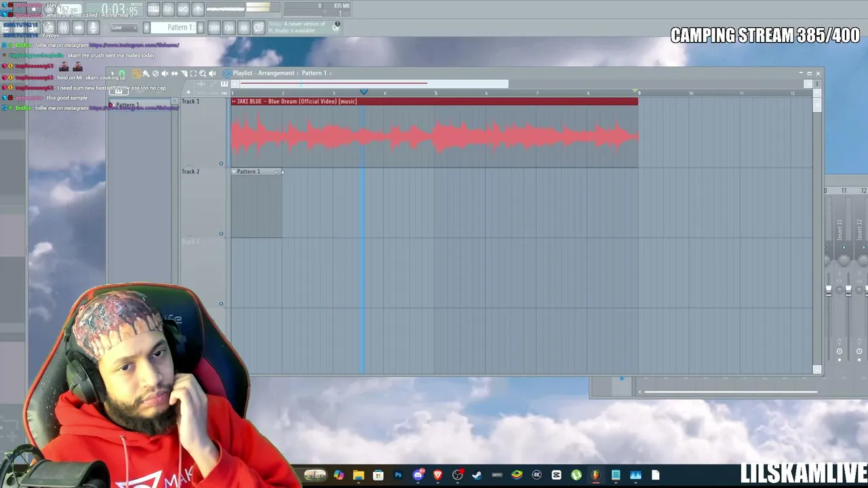Viewport: 868px width, 488px height.
Task: Open File Explorer from the taskbar
Action: (x=359, y=475)
